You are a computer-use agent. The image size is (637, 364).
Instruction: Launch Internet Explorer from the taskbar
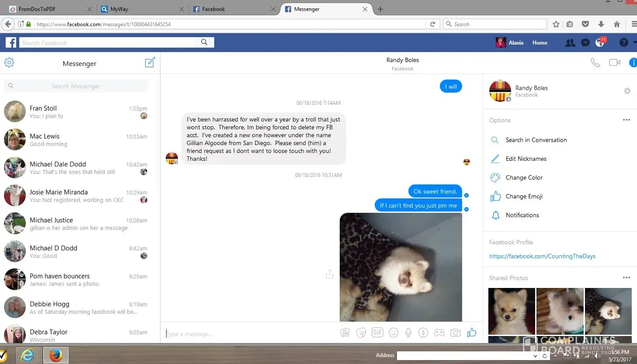(x=27, y=355)
